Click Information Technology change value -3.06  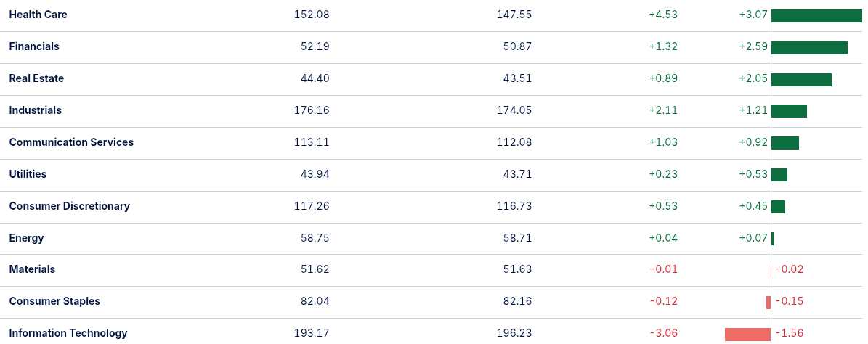click(663, 333)
